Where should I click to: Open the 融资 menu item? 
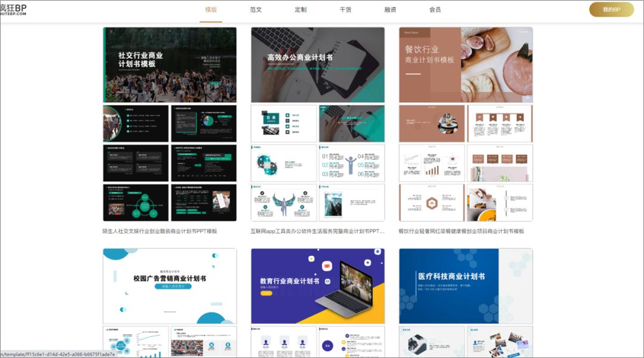pyautogui.click(x=389, y=10)
